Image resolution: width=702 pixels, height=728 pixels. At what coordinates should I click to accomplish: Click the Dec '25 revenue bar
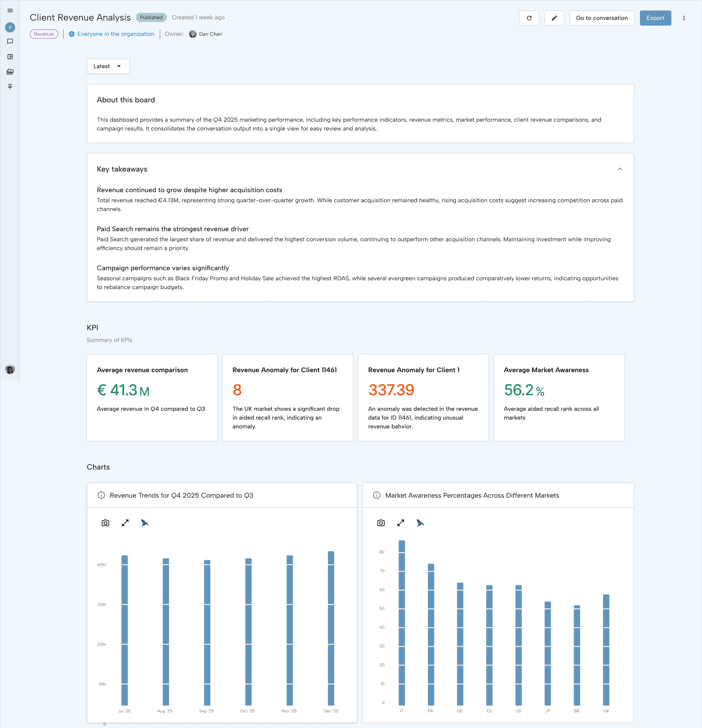(331, 628)
